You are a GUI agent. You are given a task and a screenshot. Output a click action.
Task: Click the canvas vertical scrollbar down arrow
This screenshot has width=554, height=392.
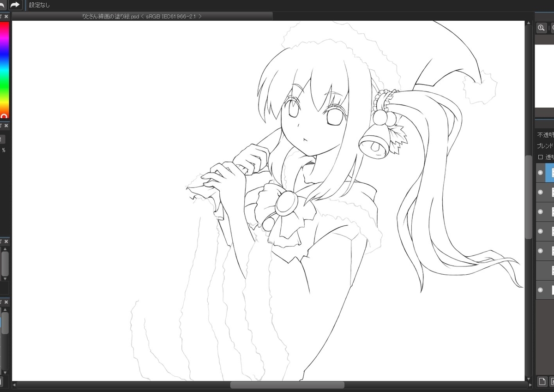pyautogui.click(x=529, y=379)
